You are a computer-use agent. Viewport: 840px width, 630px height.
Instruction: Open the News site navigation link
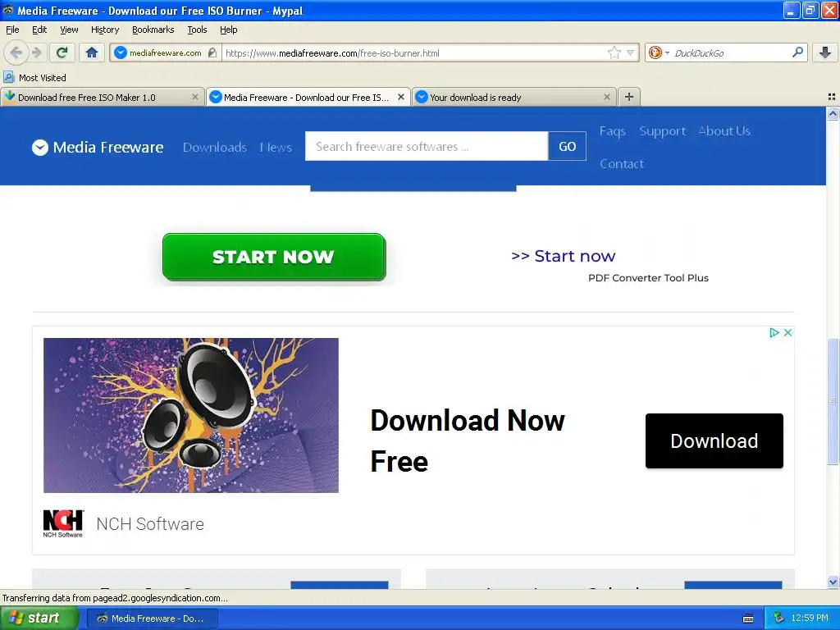point(276,148)
